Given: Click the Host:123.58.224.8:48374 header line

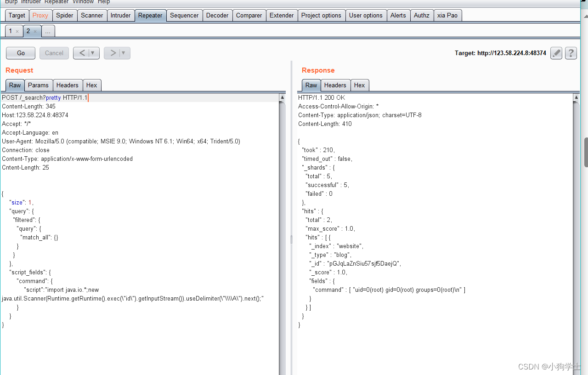Looking at the screenshot, I should click(35, 115).
